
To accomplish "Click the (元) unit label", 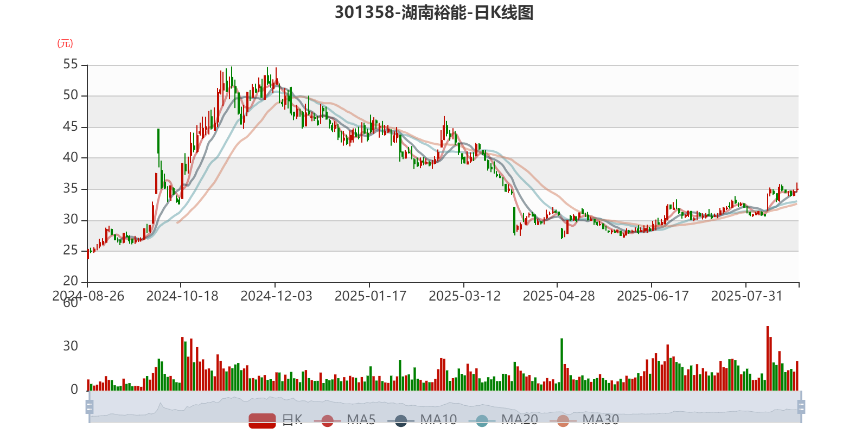I will (65, 43).
